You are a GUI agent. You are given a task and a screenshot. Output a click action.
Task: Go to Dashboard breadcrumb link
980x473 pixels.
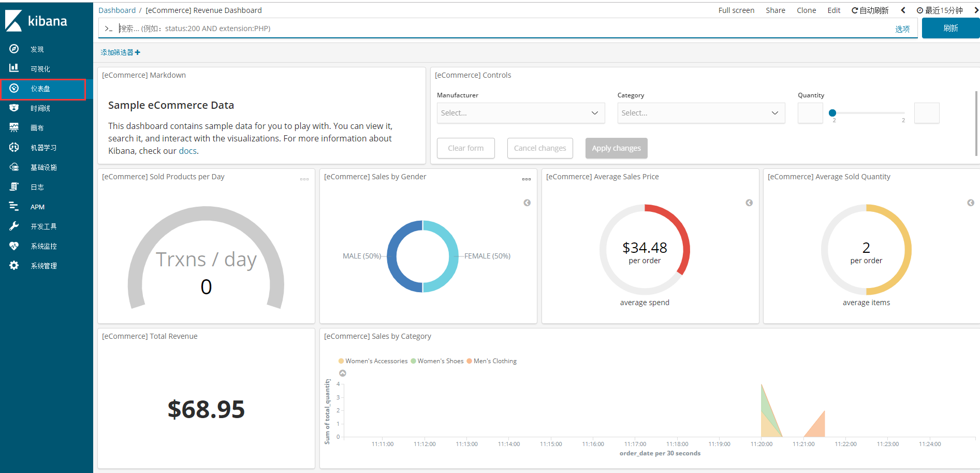pyautogui.click(x=117, y=10)
